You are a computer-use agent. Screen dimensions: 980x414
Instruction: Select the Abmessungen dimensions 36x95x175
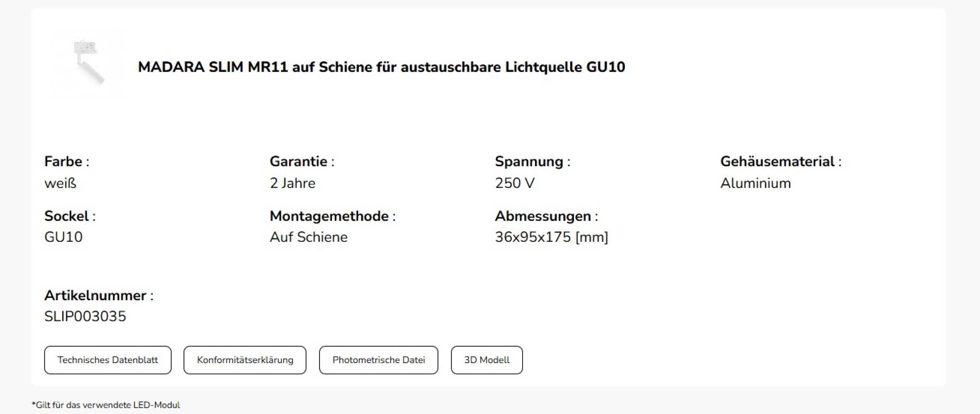pos(551,237)
